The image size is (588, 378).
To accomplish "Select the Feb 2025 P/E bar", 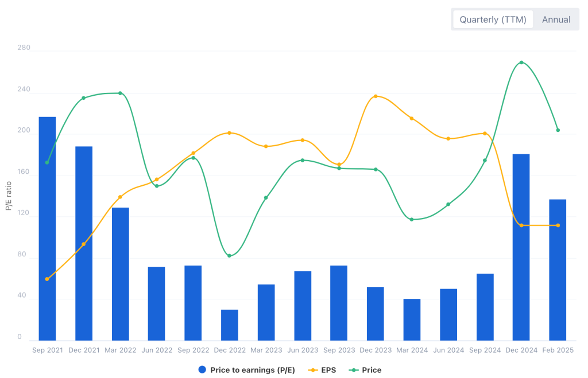I will 558,270.
